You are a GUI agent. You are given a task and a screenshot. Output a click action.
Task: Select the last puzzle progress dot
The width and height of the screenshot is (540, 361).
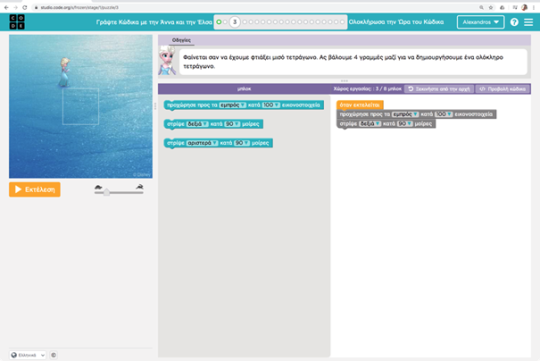tap(342, 22)
